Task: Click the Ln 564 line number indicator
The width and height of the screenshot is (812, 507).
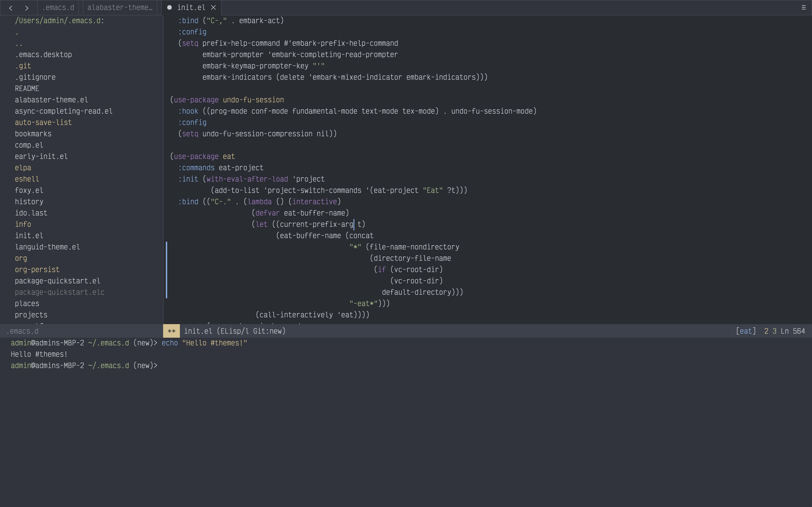Action: click(793, 331)
